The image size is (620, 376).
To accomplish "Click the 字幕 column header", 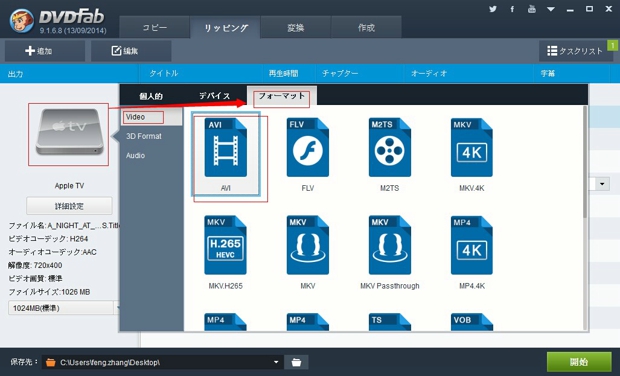I will (548, 74).
